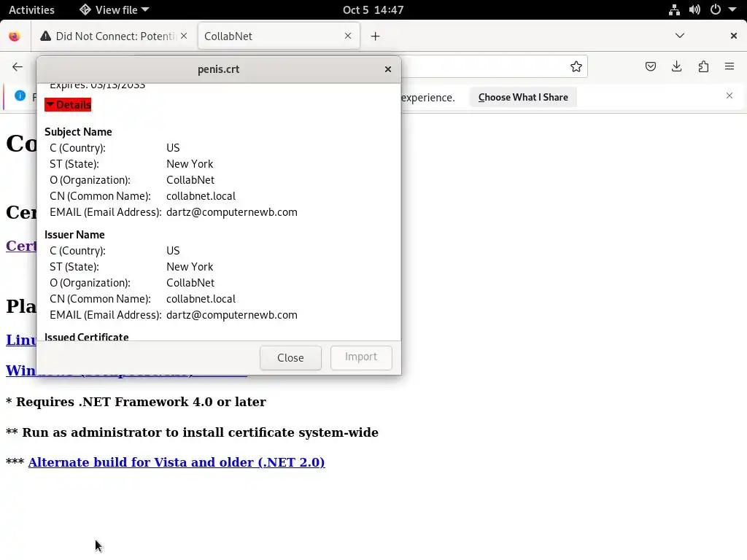The height and width of the screenshot is (560, 747).
Task: Open Pocket save icon in toolbar
Action: pyautogui.click(x=650, y=66)
